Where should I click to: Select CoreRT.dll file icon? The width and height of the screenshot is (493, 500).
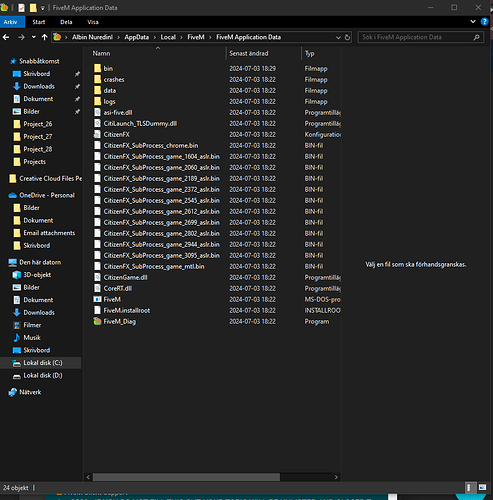[97, 288]
